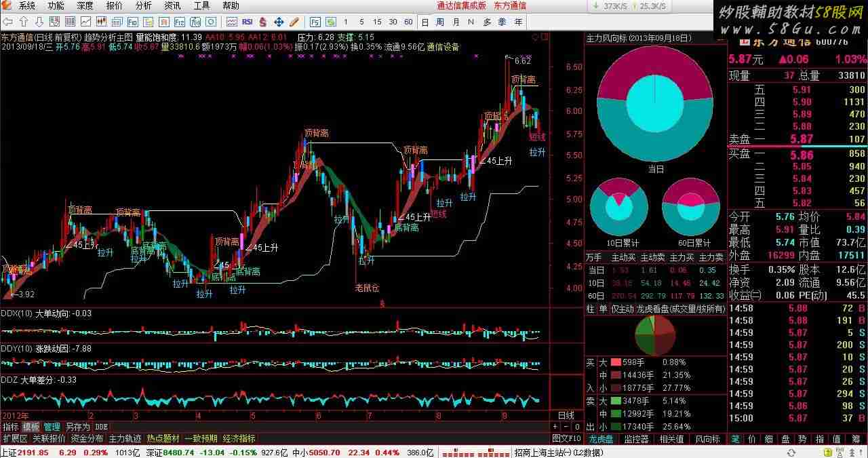Open the 指标 indicator tab
Image resolution: width=868 pixels, height=458 pixels.
pyautogui.click(x=10, y=427)
